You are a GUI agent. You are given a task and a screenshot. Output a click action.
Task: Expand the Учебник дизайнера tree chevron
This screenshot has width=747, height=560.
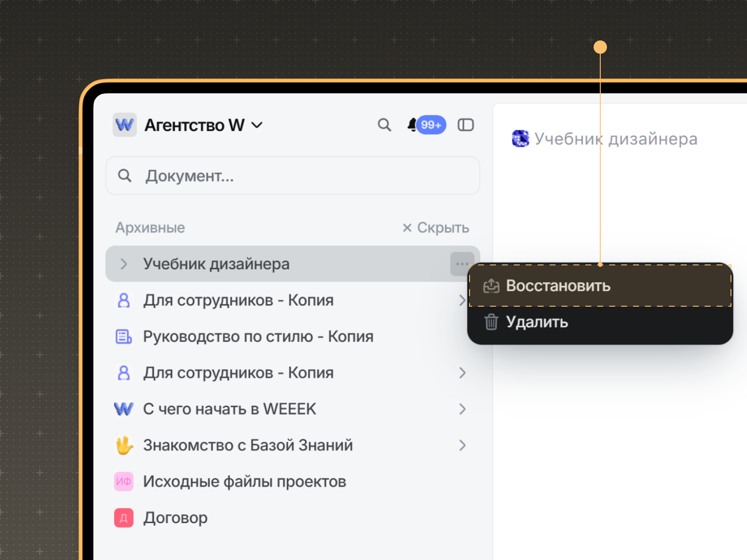[124, 264]
